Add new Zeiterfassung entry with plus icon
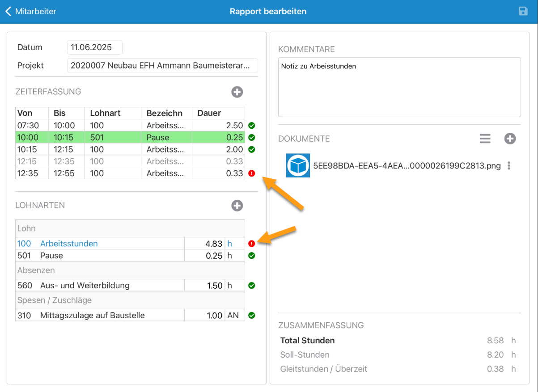This screenshot has width=538, height=392. (x=237, y=92)
